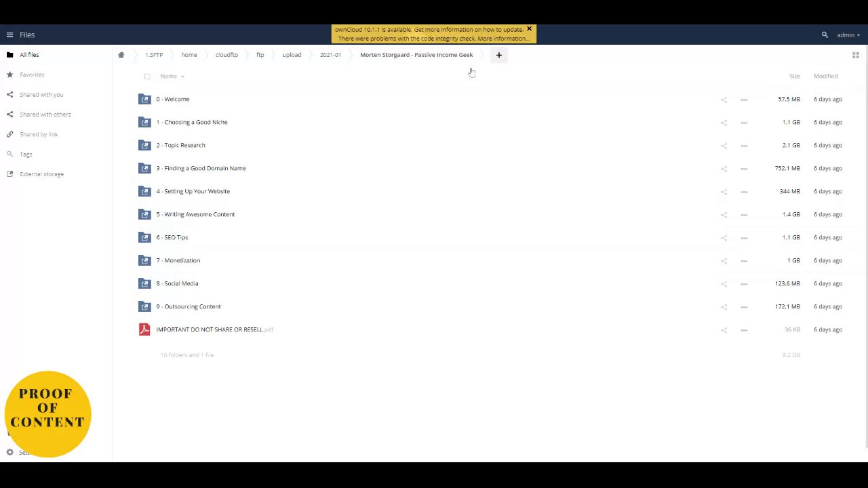Open 5 - Writing Awesome Content folder
The width and height of the screenshot is (868, 488).
click(195, 214)
